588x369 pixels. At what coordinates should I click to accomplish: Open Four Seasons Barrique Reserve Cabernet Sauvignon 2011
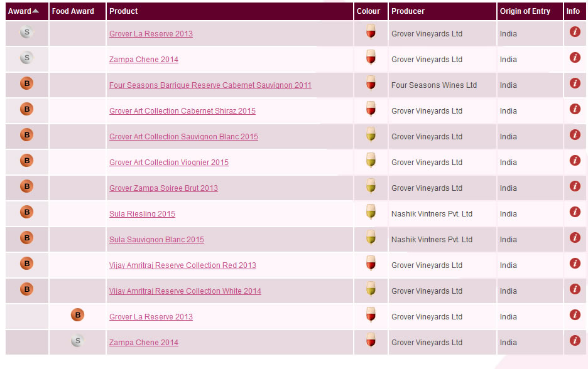tap(210, 85)
